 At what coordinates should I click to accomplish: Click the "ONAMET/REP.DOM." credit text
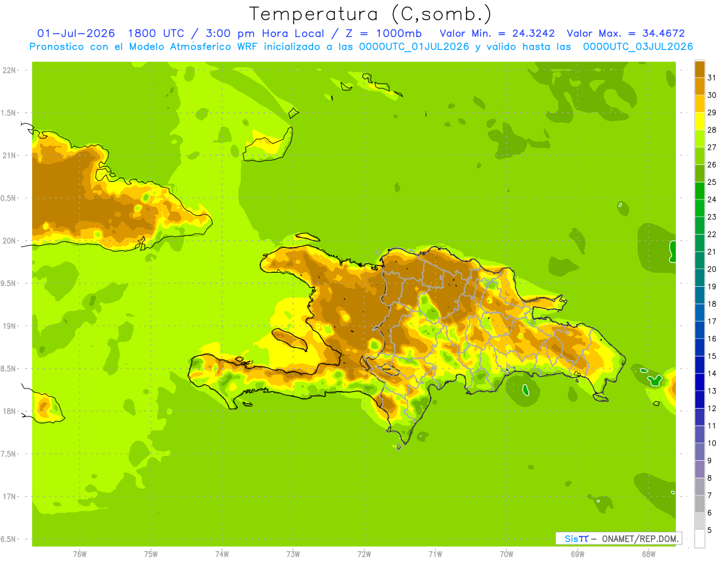640,538
